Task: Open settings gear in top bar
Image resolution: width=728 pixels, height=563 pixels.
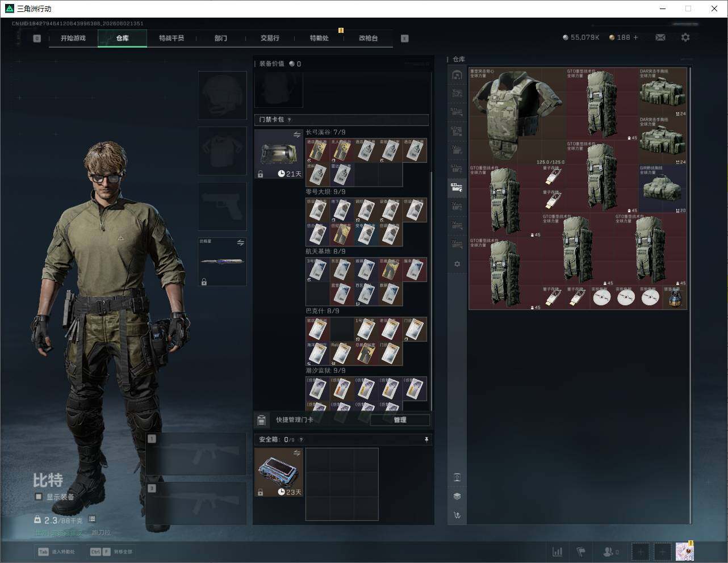Action: 685,37
